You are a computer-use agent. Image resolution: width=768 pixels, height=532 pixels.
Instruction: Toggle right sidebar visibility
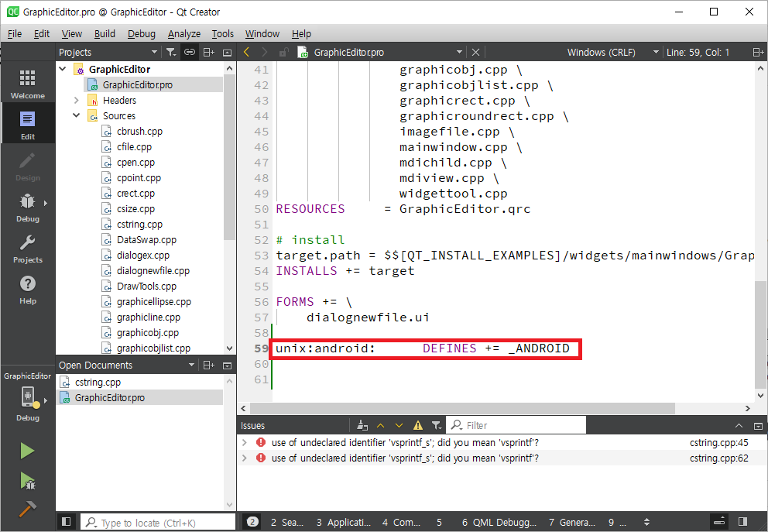point(742,522)
